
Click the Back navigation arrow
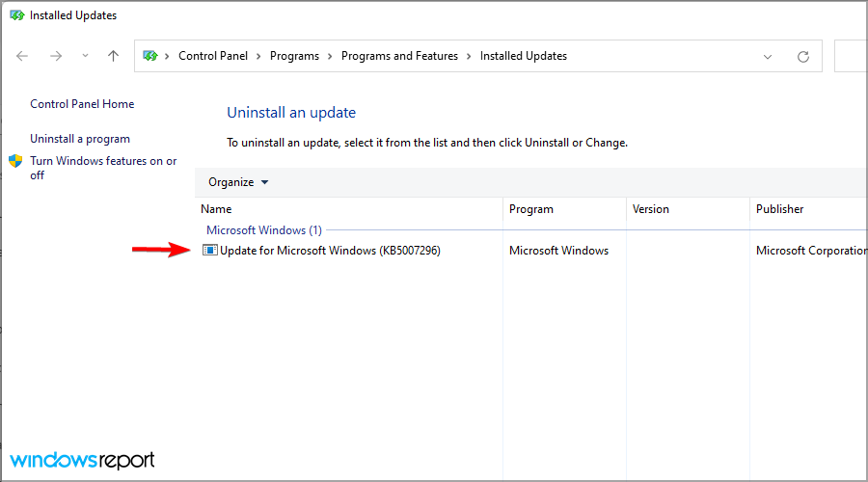(x=23, y=56)
